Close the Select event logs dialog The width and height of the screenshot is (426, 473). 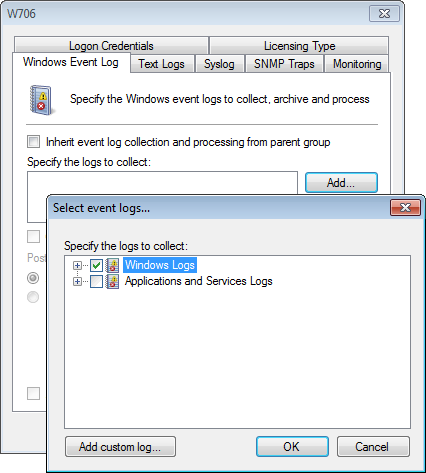click(405, 208)
